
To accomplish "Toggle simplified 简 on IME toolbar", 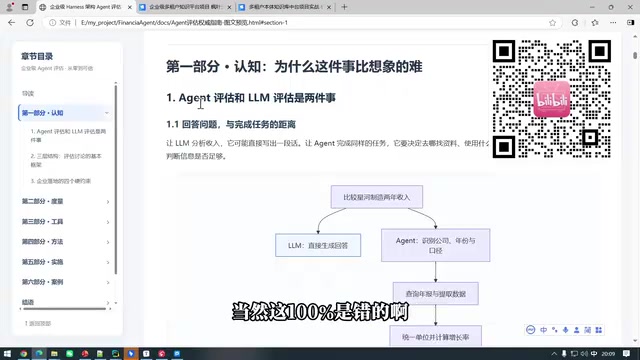I will tap(587, 330).
